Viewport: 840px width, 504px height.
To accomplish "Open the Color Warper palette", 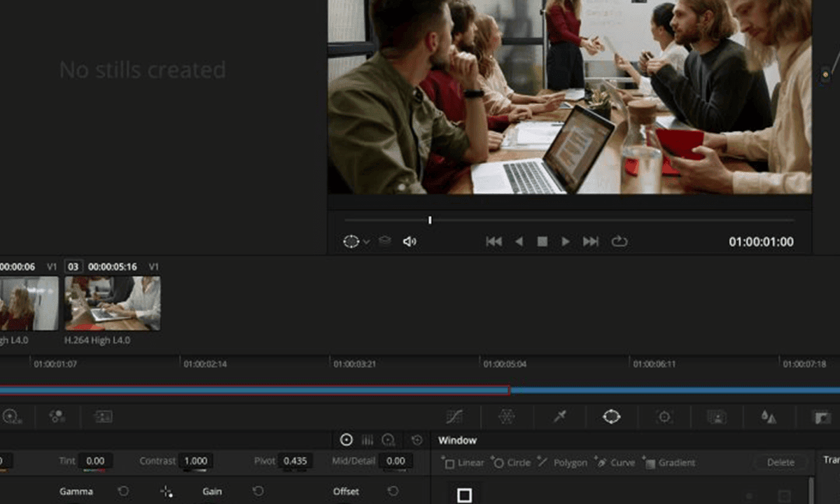I will coord(506,416).
